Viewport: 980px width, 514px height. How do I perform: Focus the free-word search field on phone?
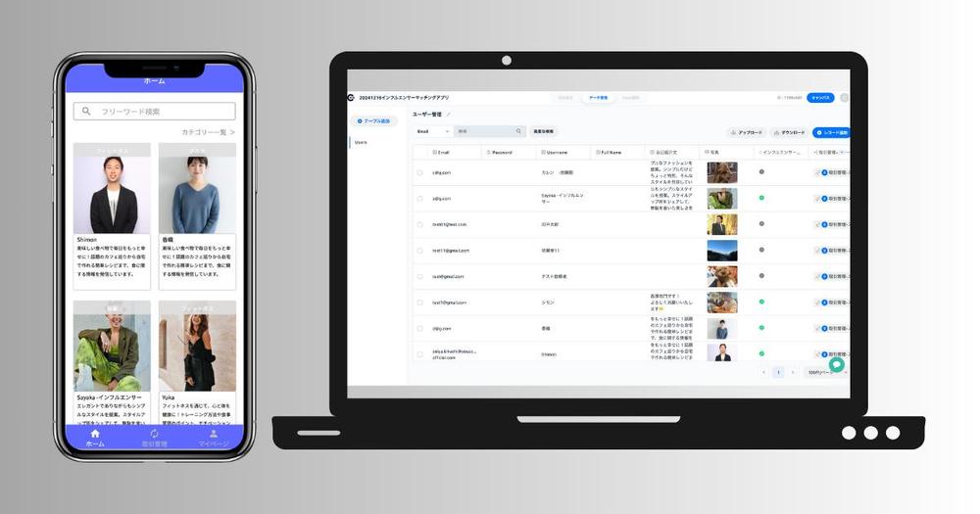pos(155,112)
